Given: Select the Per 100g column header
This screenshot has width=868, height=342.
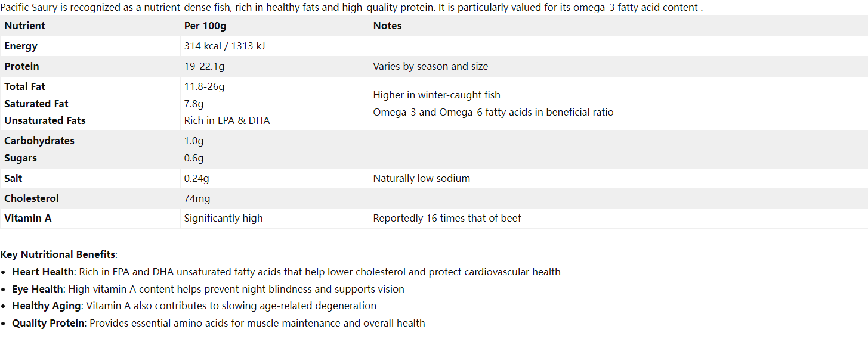Looking at the screenshot, I should point(205,26).
